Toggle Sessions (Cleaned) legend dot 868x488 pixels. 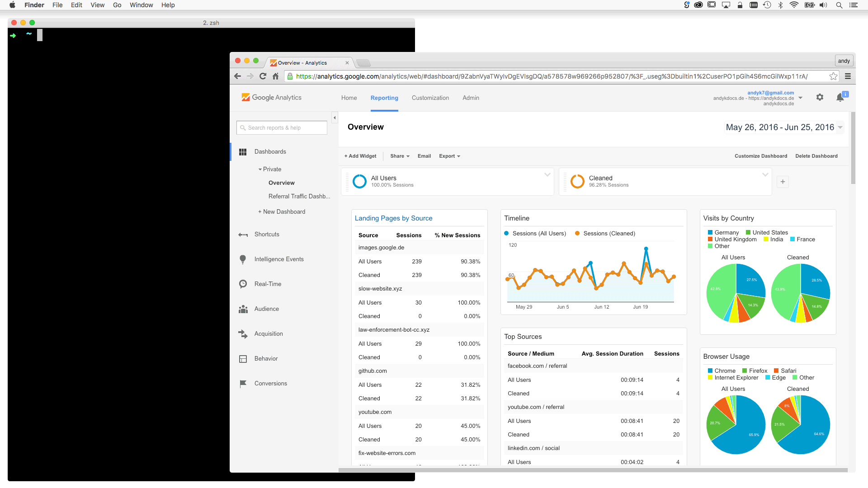[577, 234]
